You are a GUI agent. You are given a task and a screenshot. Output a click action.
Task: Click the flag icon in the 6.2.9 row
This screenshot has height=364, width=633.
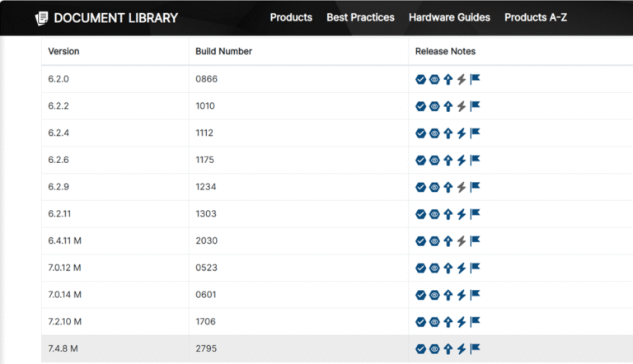click(475, 187)
